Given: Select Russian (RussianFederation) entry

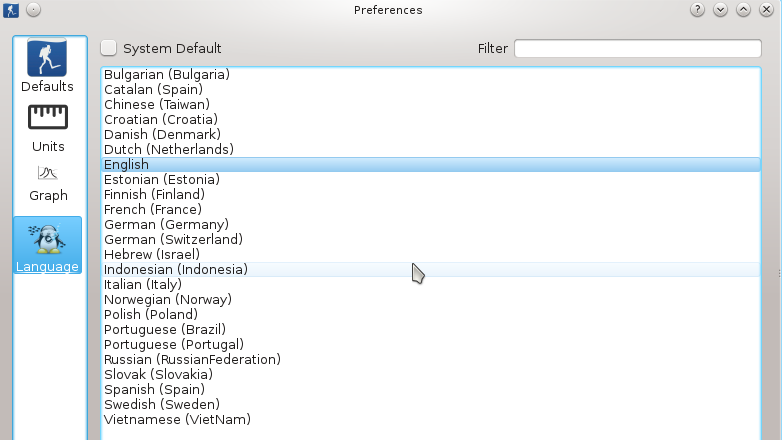Looking at the screenshot, I should pos(192,359).
